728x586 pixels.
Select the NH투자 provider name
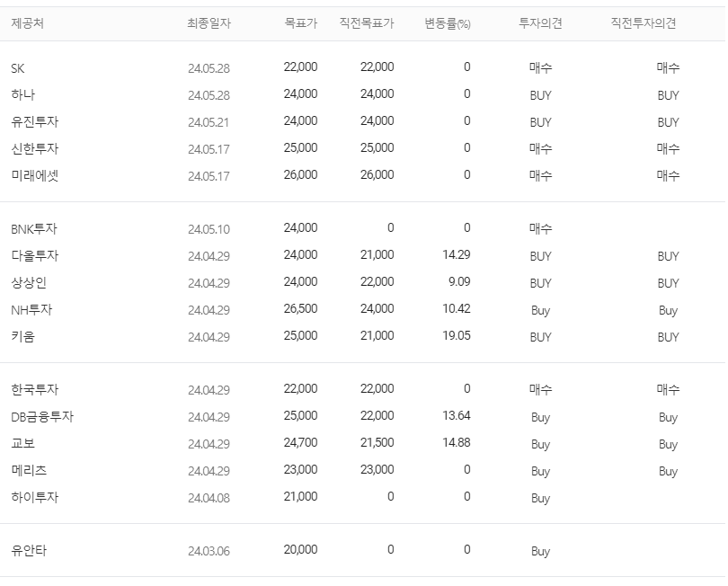[31, 310]
